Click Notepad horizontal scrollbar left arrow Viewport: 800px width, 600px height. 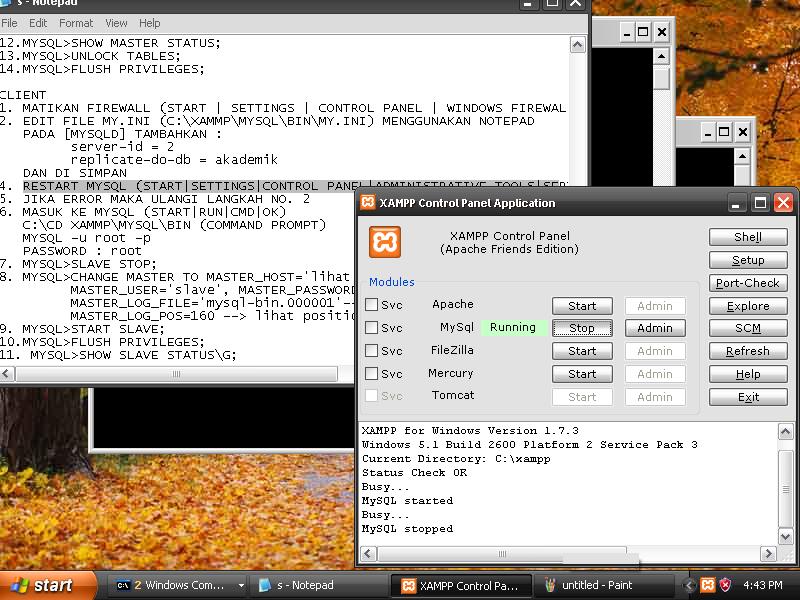tap(7, 374)
